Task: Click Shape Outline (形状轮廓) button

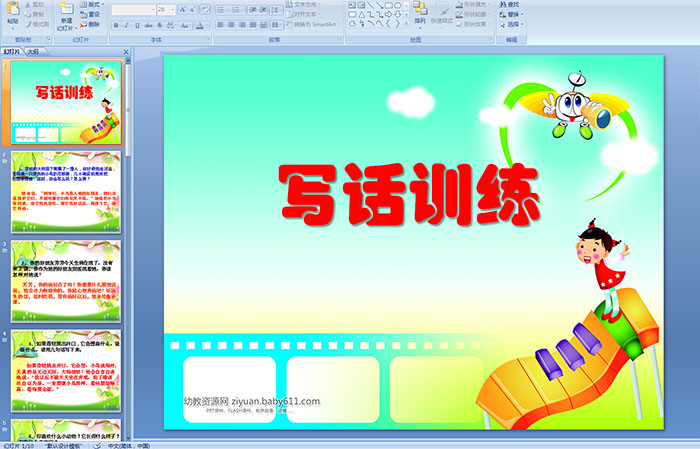Action: [474, 14]
